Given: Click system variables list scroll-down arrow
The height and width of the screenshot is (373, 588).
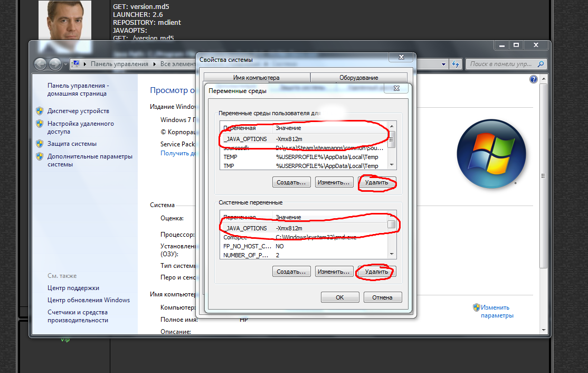Looking at the screenshot, I should point(392,254).
